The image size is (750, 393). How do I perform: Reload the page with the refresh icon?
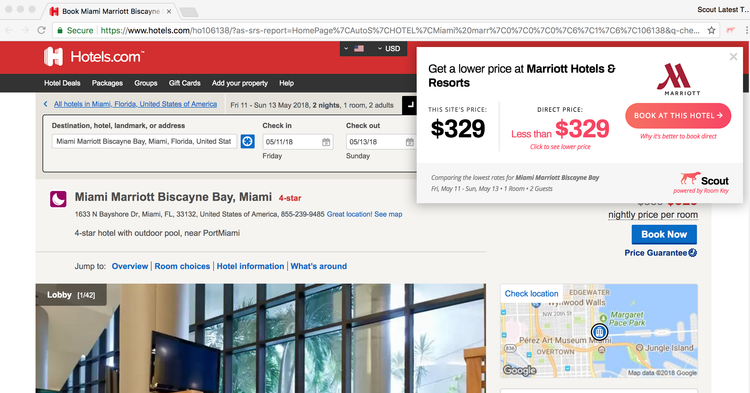[x=42, y=30]
